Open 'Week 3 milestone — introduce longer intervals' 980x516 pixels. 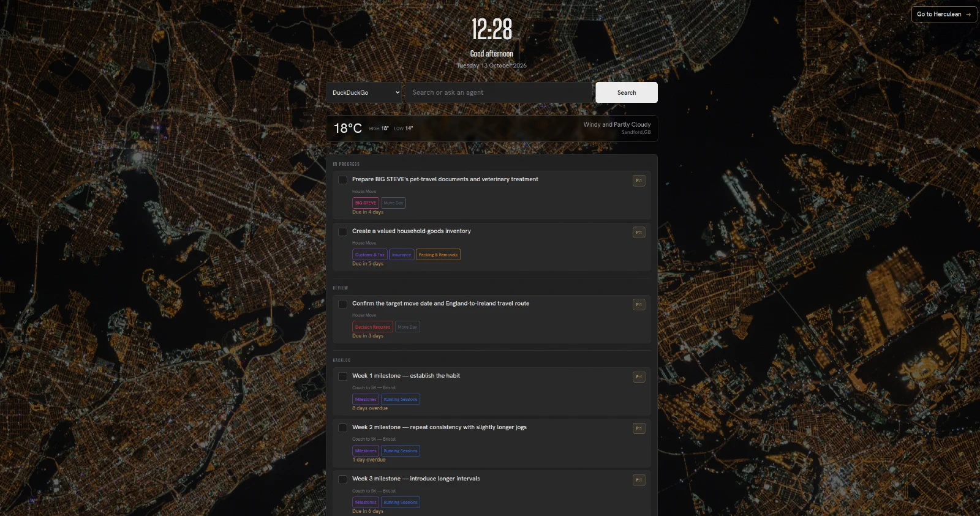[x=416, y=479]
